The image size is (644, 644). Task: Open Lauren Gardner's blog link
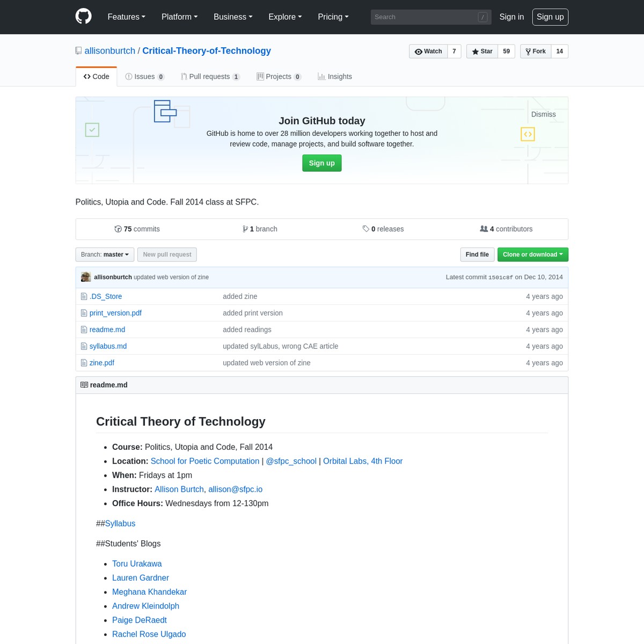pos(141,578)
